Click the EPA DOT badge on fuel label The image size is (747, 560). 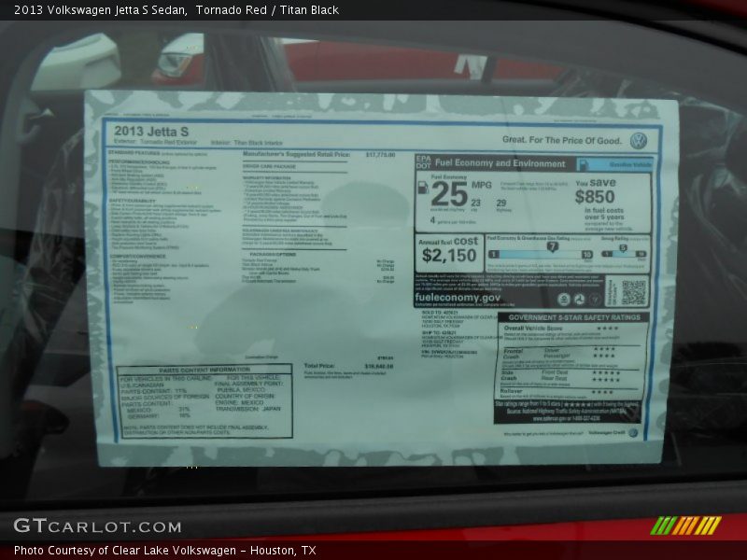424,162
